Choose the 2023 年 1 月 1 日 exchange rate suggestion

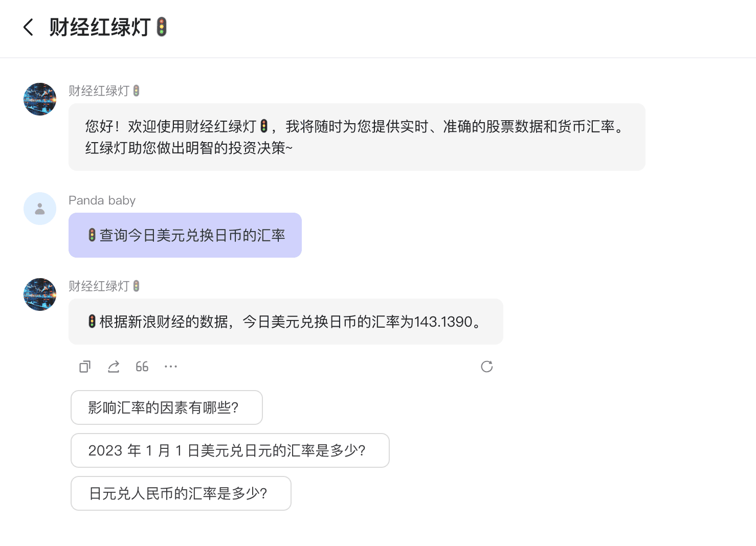230,450
